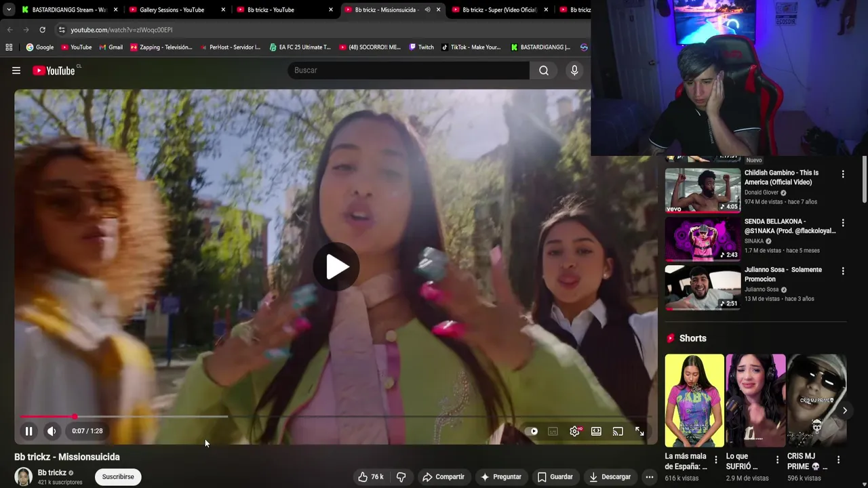Mute the video using the speaker icon
868x488 pixels.
(52, 431)
